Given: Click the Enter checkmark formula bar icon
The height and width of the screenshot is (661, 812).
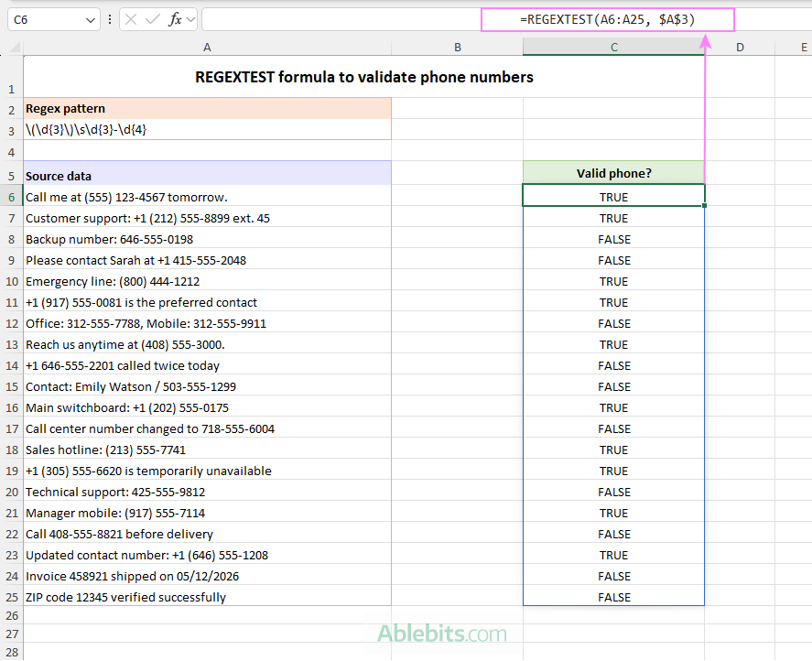Looking at the screenshot, I should [153, 20].
